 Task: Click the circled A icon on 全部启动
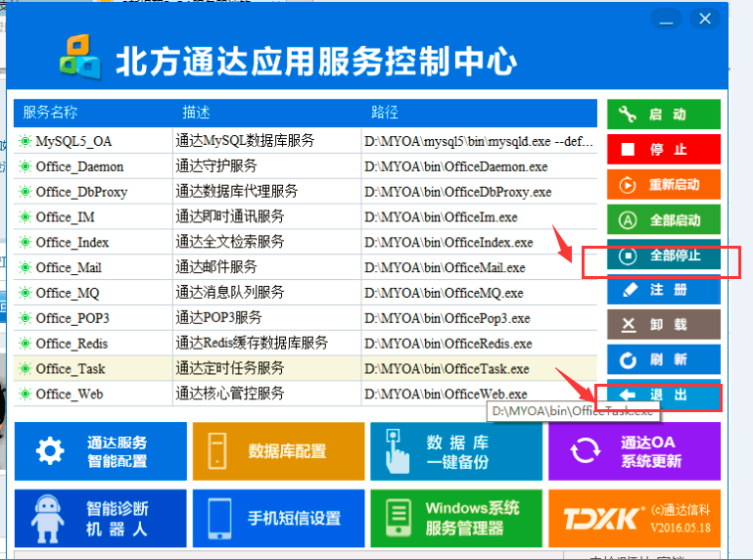[x=628, y=220]
